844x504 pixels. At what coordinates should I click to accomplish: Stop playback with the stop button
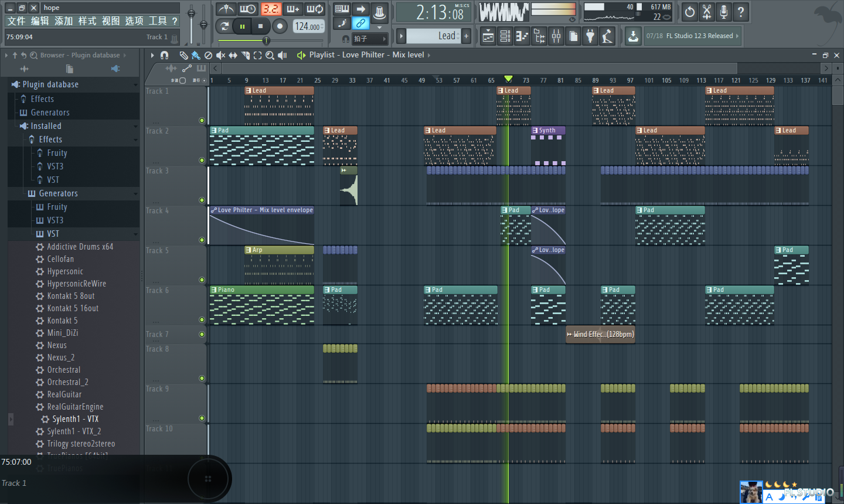(x=261, y=26)
